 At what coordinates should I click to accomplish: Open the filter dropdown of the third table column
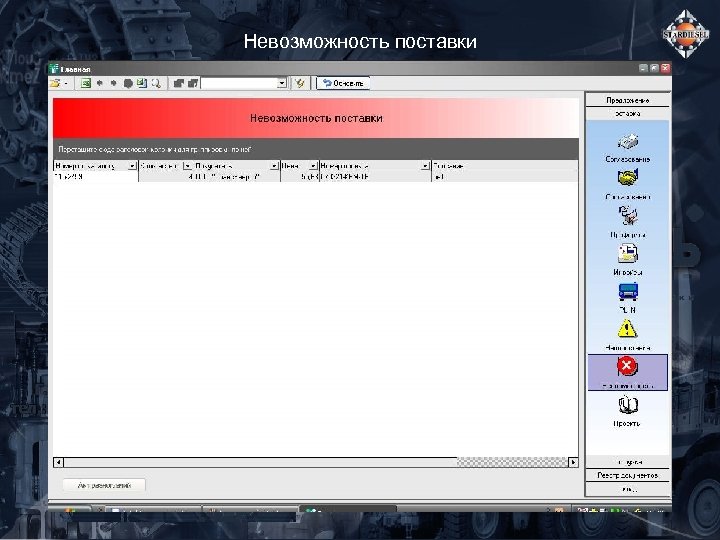coord(274,166)
